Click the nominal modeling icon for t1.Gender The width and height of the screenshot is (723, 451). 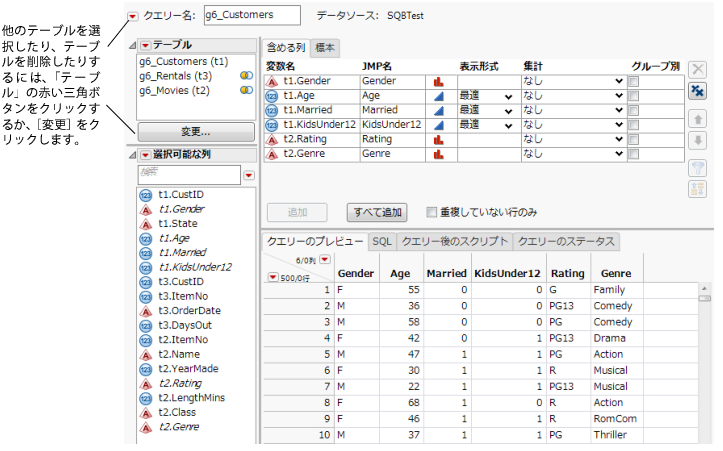pyautogui.click(x=439, y=82)
